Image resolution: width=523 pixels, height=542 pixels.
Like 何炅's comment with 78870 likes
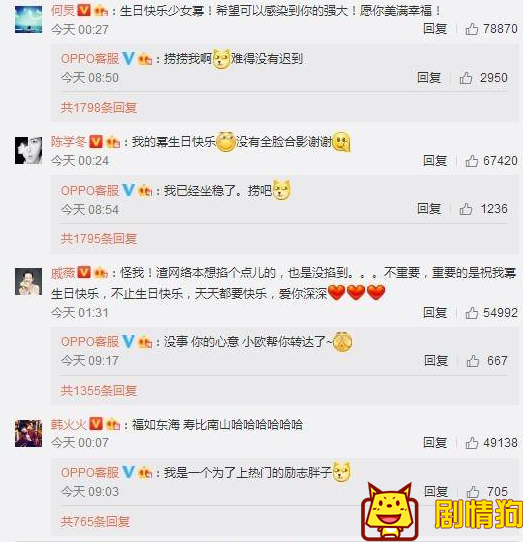[x=472, y=29]
